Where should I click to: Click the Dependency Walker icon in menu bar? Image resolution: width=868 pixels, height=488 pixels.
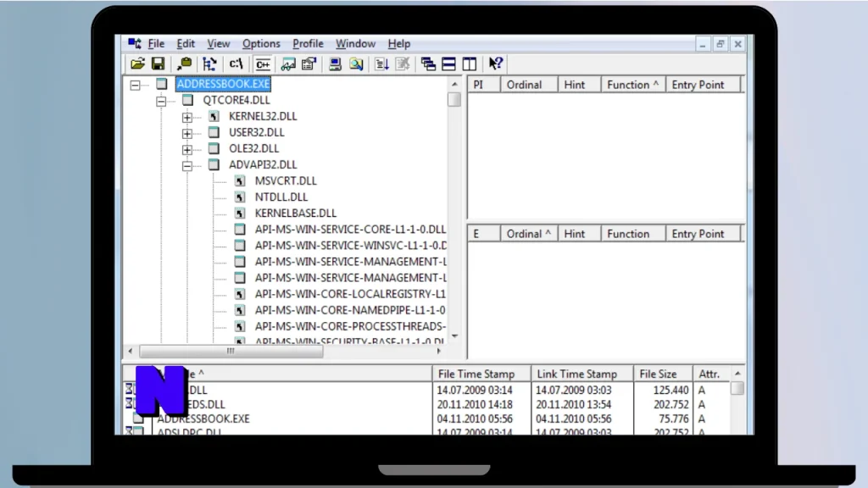click(135, 43)
